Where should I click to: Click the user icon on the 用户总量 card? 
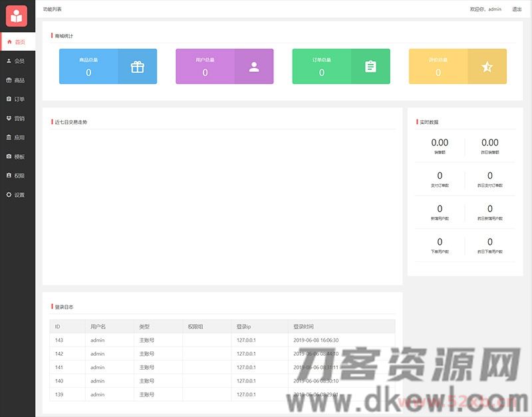click(x=253, y=66)
